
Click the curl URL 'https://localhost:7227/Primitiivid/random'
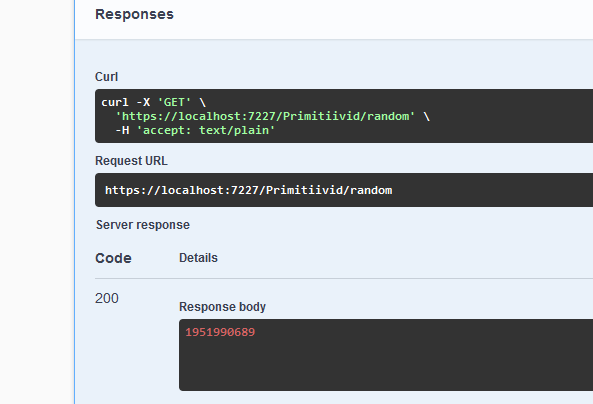coord(265,116)
